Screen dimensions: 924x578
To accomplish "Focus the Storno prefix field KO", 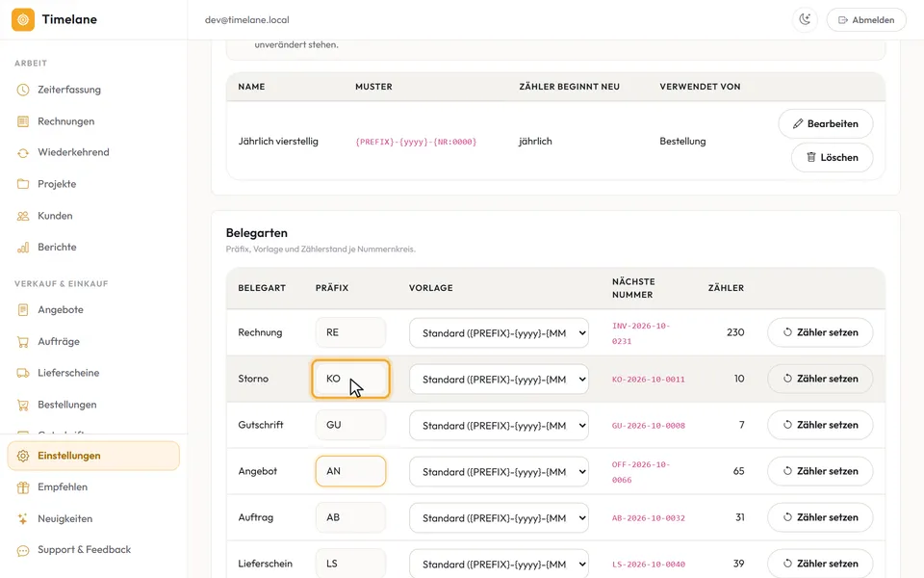I will 350,379.
